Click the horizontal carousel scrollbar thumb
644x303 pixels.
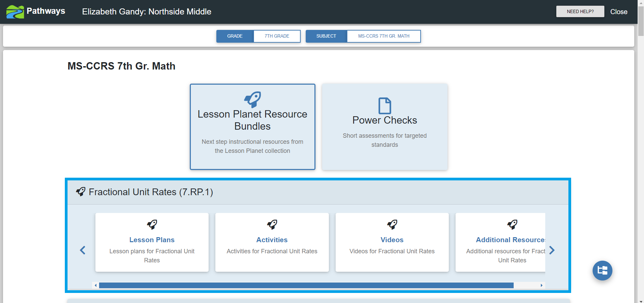306,286
